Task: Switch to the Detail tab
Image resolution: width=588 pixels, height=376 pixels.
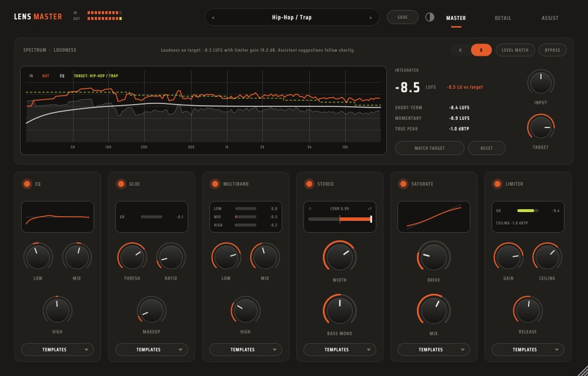Action: coord(503,18)
